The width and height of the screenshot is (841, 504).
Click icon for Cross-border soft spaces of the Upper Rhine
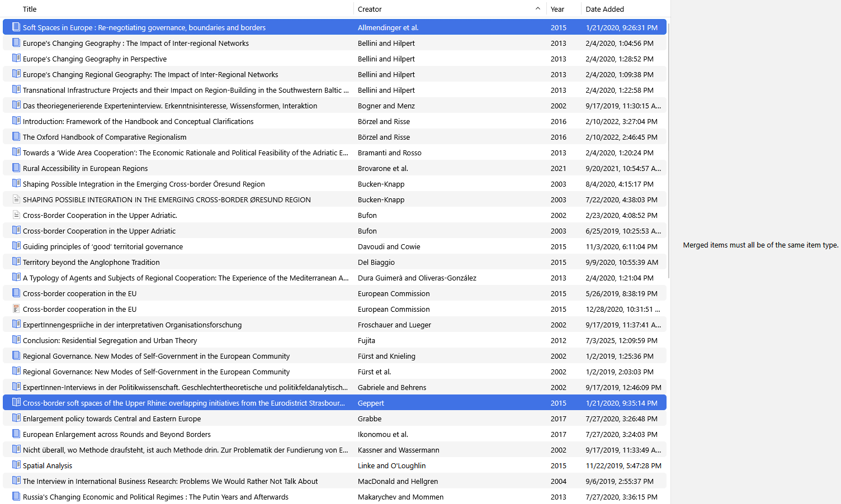[x=16, y=402]
